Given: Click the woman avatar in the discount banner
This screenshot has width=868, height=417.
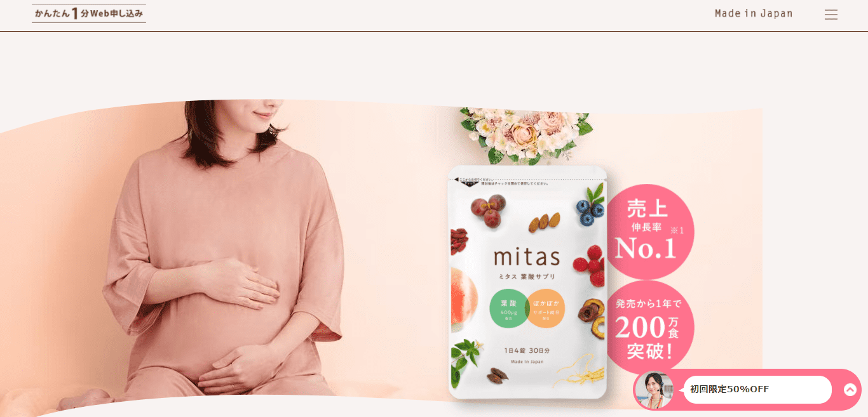Looking at the screenshot, I should [x=654, y=390].
